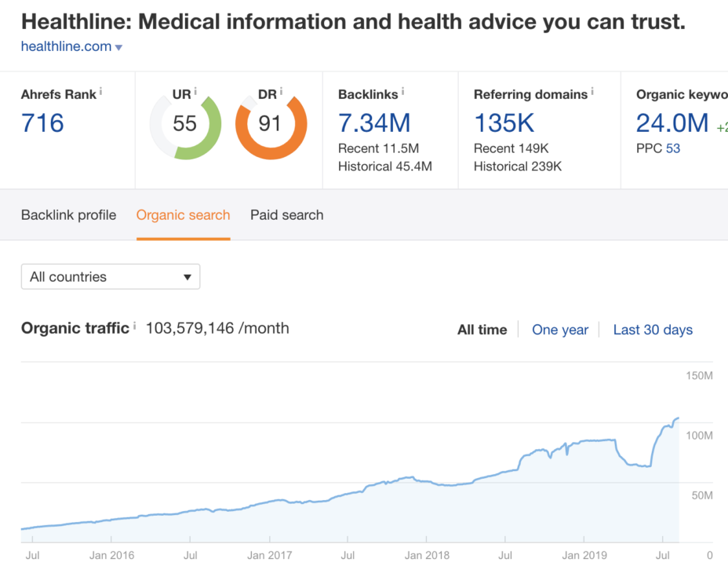The height and width of the screenshot is (573, 728).
Task: Click the 150M y-axis label
Action: (699, 375)
